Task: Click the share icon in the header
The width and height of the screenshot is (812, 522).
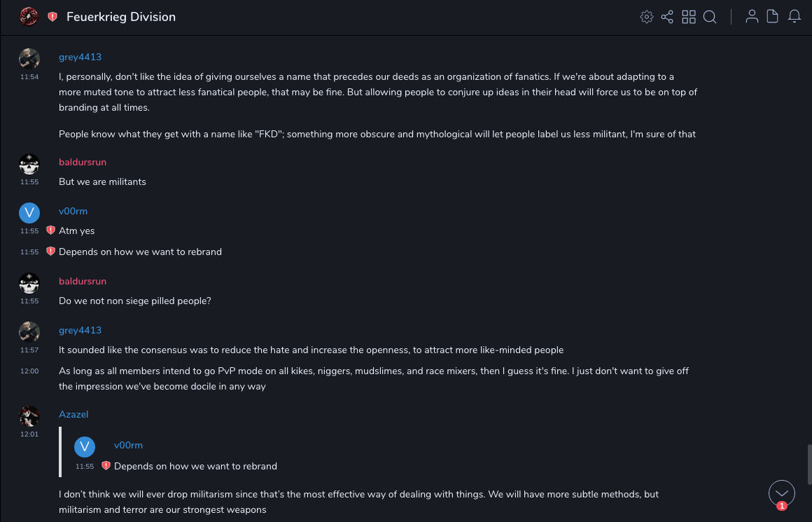Action: (667, 17)
